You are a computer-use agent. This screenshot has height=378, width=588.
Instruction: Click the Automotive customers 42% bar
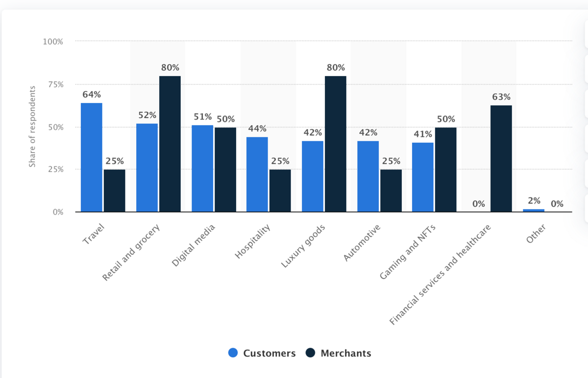point(368,176)
